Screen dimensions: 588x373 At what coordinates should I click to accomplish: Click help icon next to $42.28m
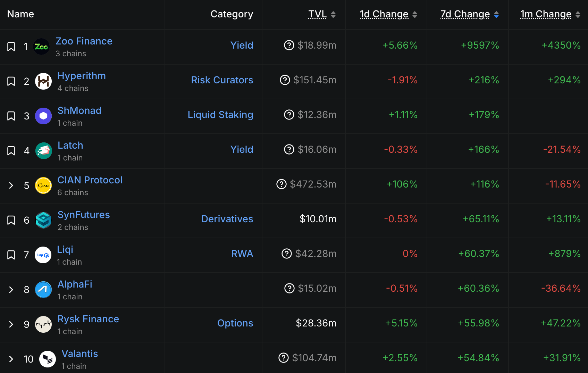click(287, 254)
